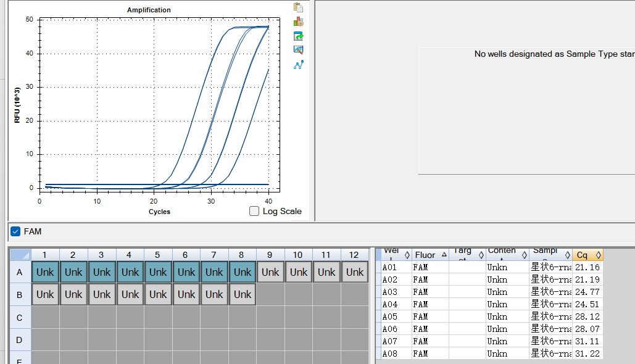
Task: Toggle well B5 Unk
Action: click(x=158, y=294)
